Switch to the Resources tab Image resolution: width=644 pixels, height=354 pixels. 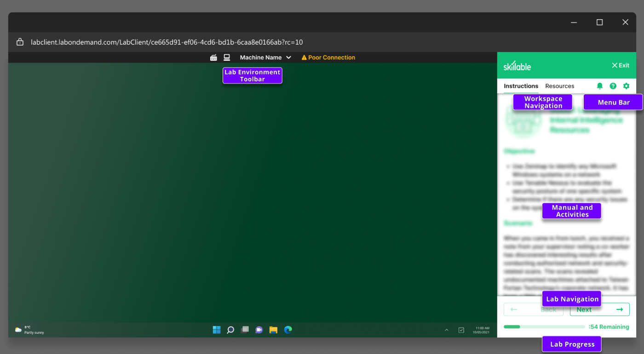point(560,86)
